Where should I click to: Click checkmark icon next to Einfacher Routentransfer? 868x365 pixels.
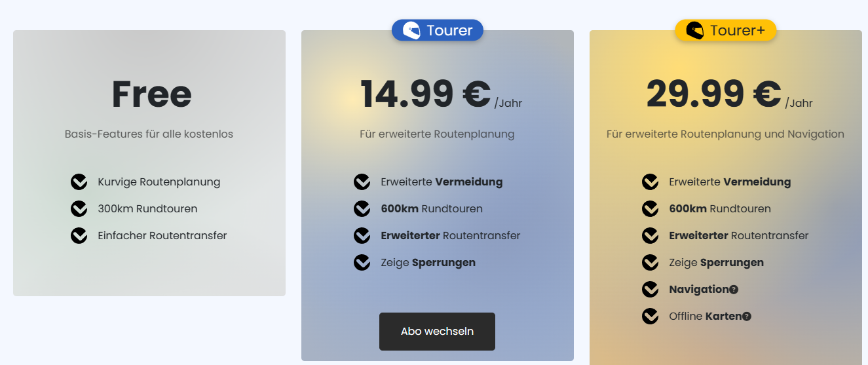click(x=79, y=235)
